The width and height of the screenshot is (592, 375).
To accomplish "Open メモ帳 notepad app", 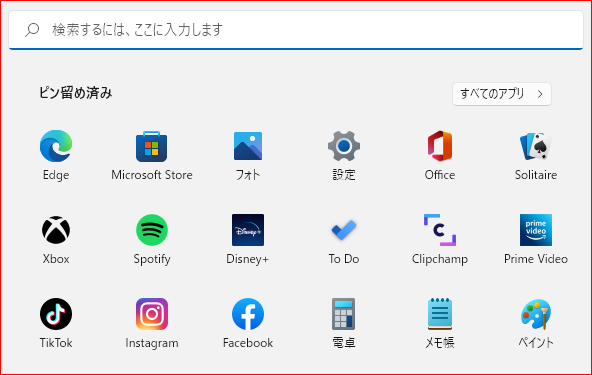I will point(440,314).
